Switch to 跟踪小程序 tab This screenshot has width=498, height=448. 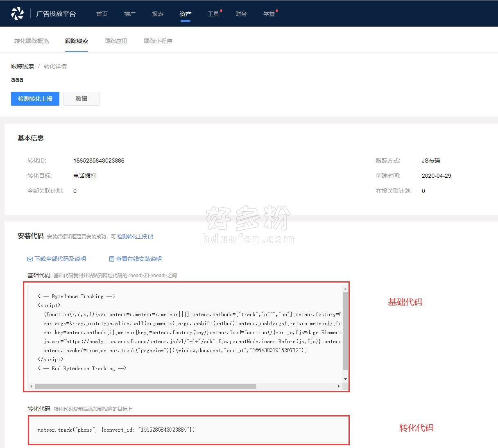pyautogui.click(x=158, y=41)
